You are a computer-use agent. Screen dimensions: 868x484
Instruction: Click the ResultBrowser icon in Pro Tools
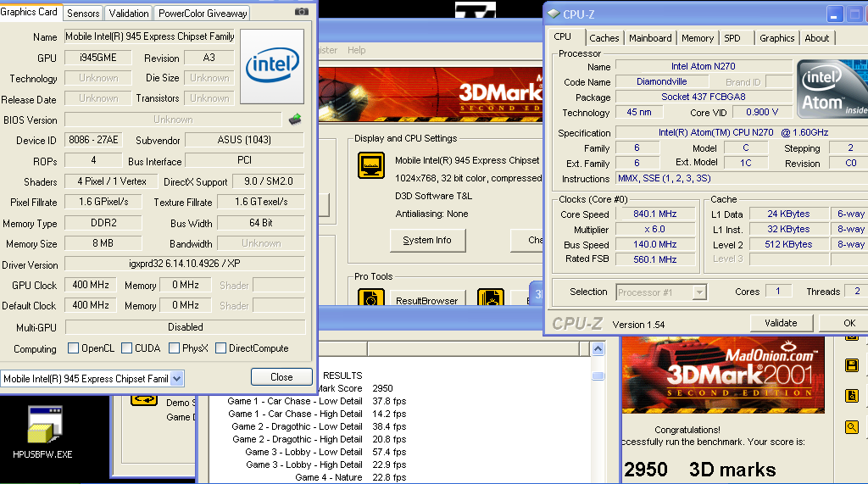(371, 298)
